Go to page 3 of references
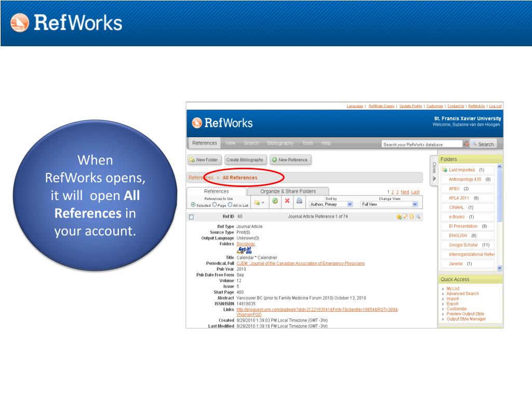 [397, 192]
